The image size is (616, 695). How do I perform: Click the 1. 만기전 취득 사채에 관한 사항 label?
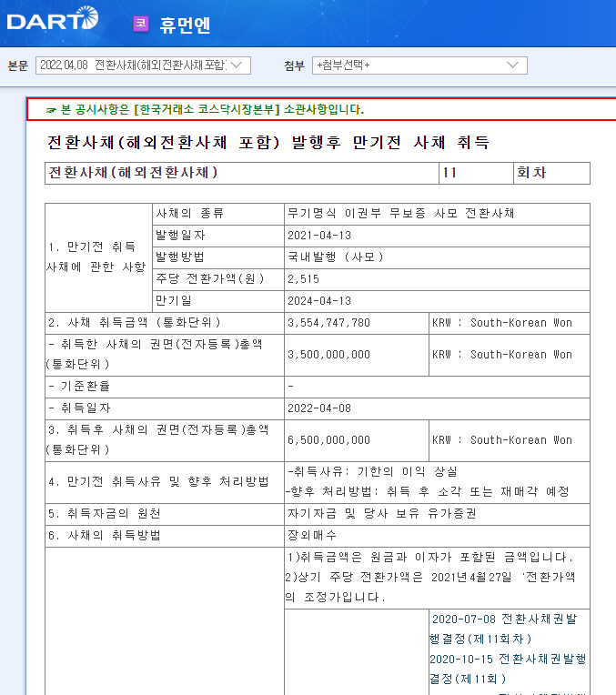click(96, 257)
